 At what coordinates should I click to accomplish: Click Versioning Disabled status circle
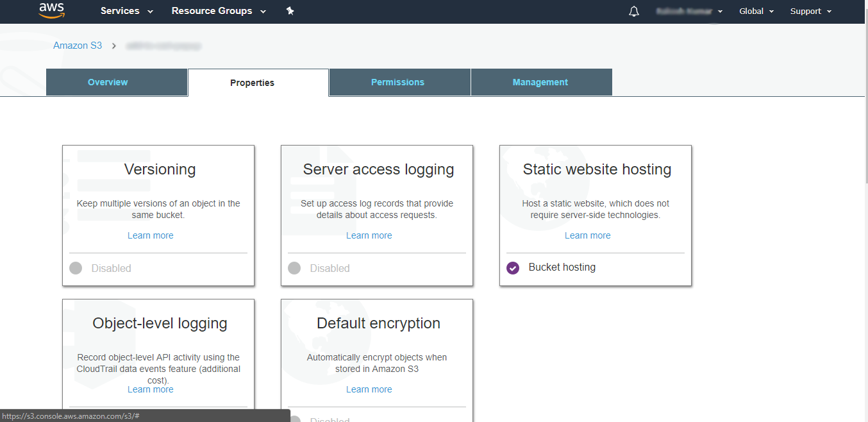tap(76, 268)
